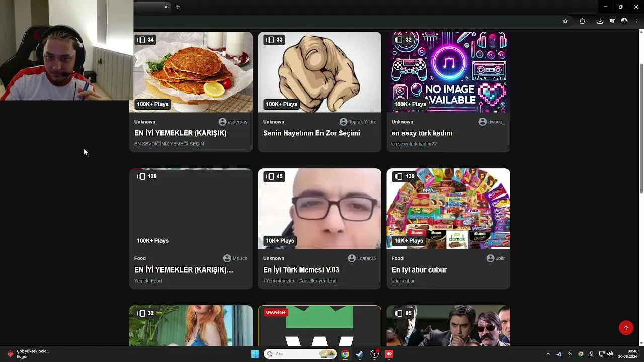Image resolution: width=644 pixels, height=362 pixels.
Task: Click the 130 items count badge
Action: [404, 176]
